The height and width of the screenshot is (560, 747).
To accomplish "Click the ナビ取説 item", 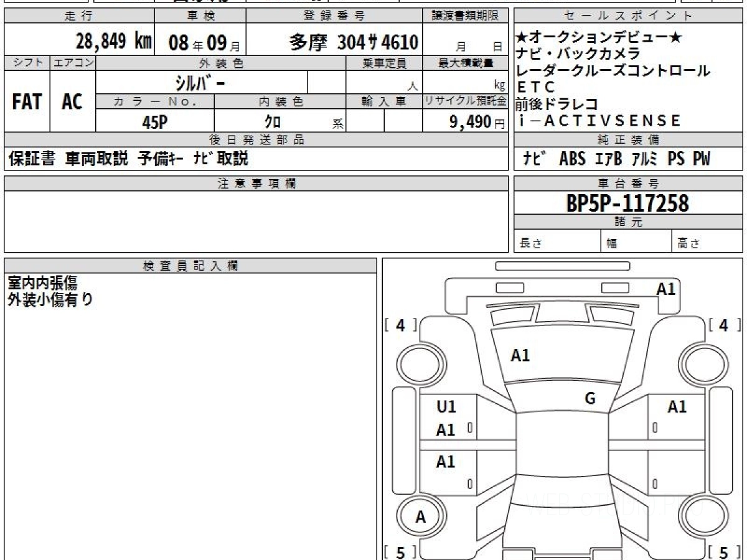I will pyautogui.click(x=220, y=159).
